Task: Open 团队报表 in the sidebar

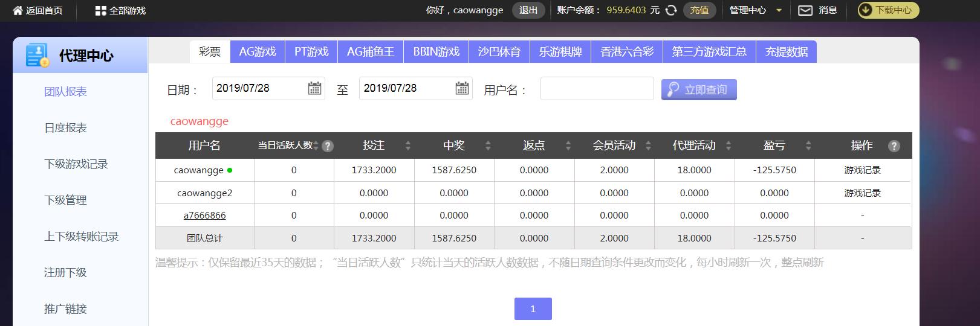Action: (x=65, y=92)
